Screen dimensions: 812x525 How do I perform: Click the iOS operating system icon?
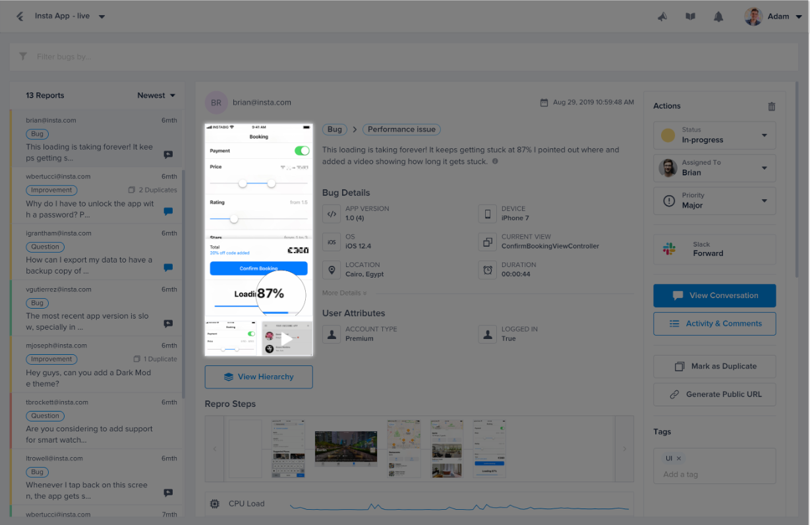(x=332, y=242)
